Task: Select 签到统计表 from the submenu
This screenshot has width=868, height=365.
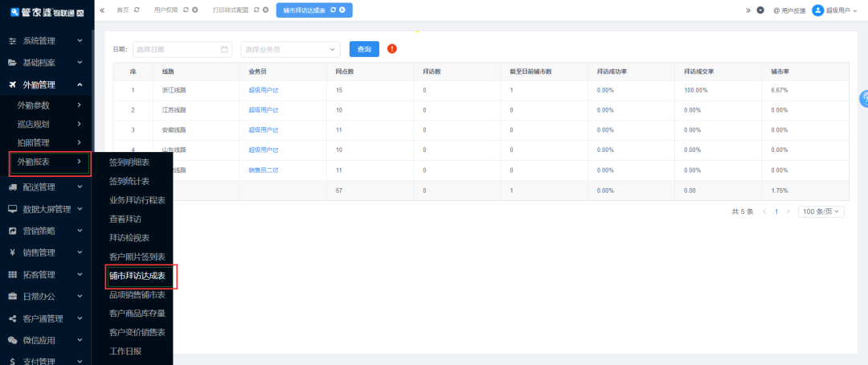Action: 129,182
